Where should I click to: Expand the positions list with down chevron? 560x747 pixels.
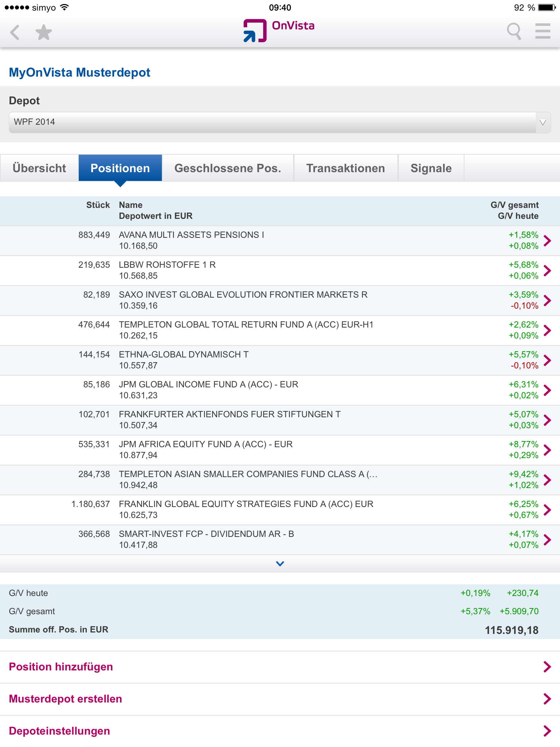pos(280,564)
